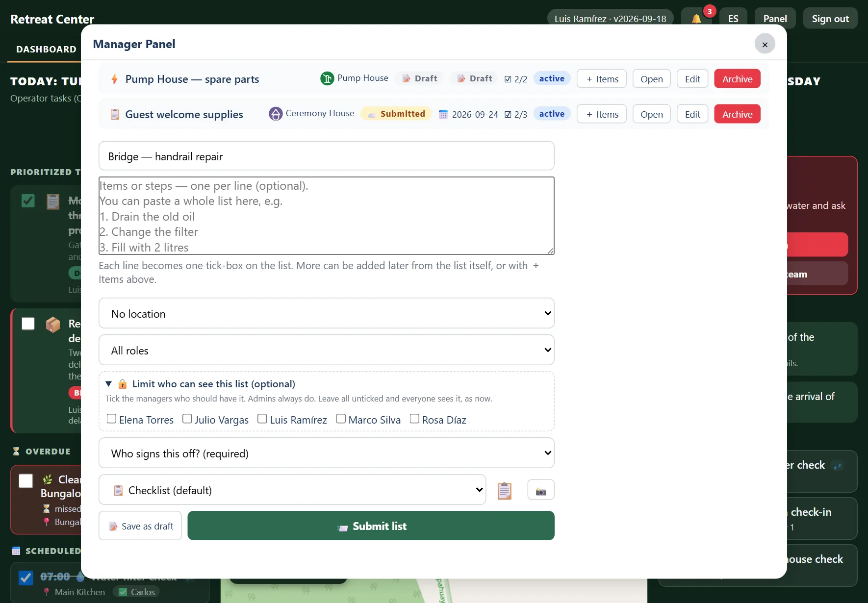Click the clipboard icon beside Checklist dropdown
868x603 pixels.
click(504, 490)
